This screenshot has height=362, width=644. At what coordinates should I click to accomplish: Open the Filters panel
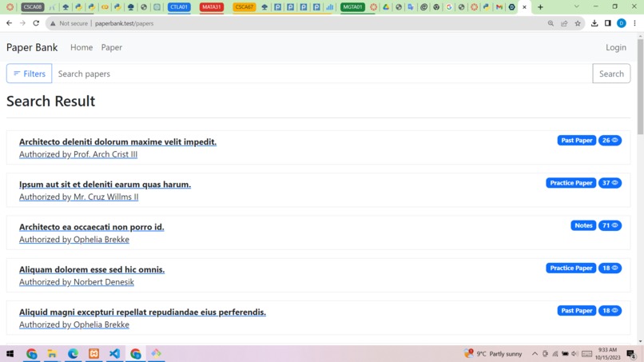29,74
